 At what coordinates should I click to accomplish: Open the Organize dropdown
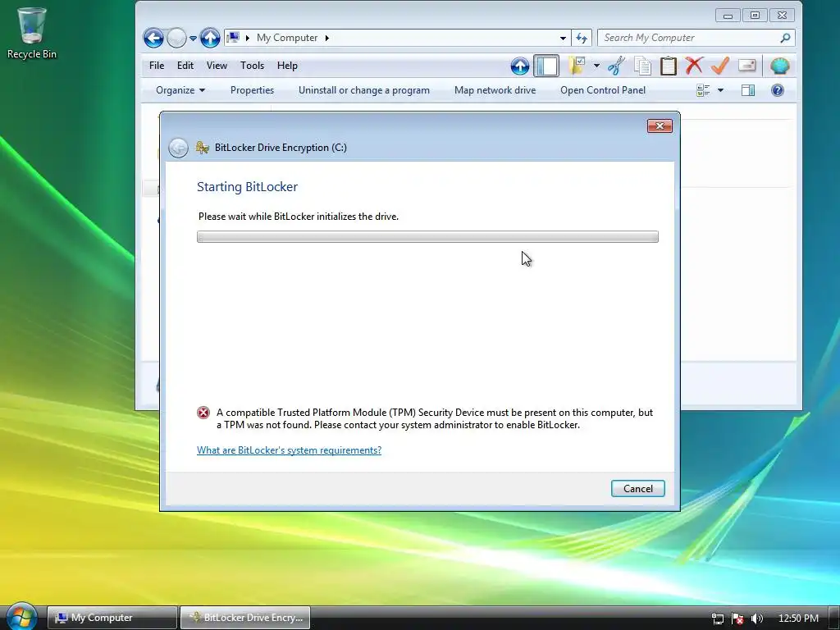click(180, 90)
